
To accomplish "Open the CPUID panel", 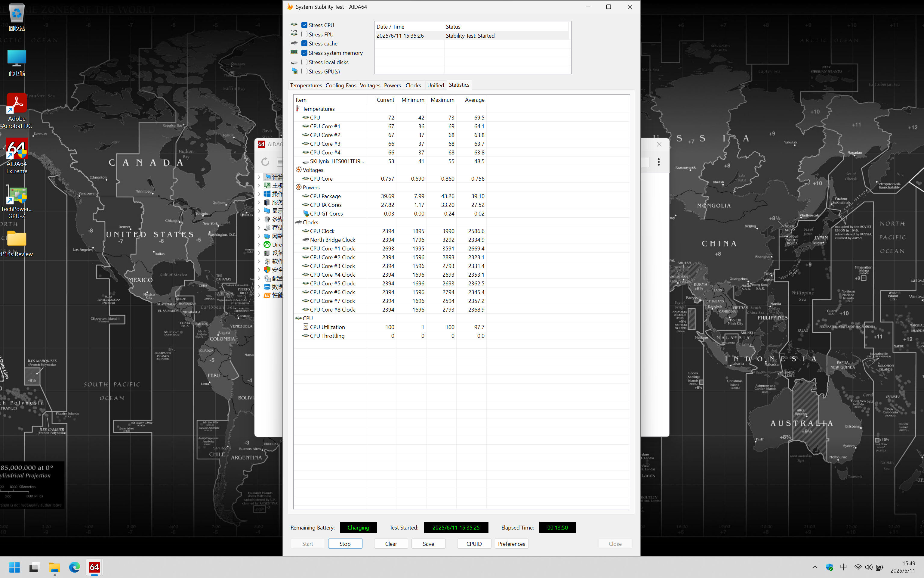I will tap(474, 544).
